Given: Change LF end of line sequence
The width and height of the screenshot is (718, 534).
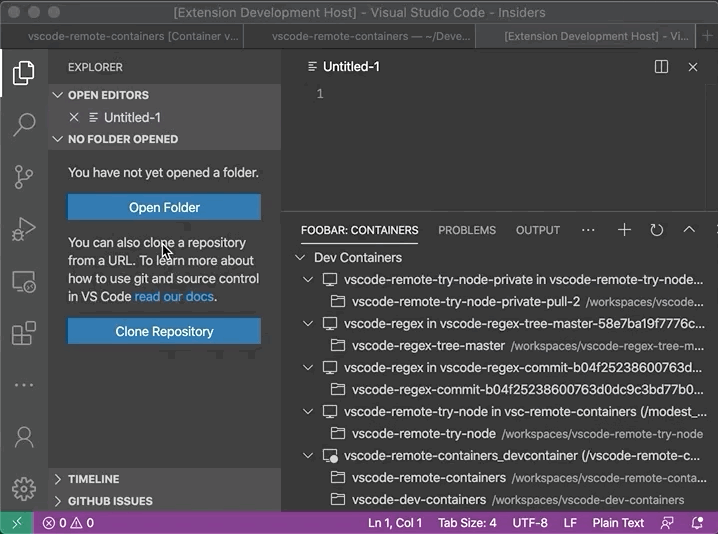Looking at the screenshot, I should point(570,523).
